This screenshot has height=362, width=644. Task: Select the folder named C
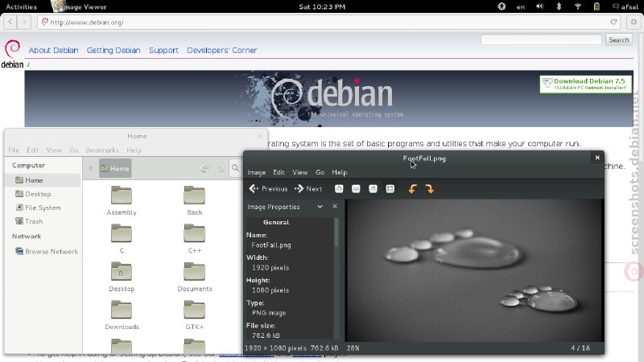[x=122, y=238]
